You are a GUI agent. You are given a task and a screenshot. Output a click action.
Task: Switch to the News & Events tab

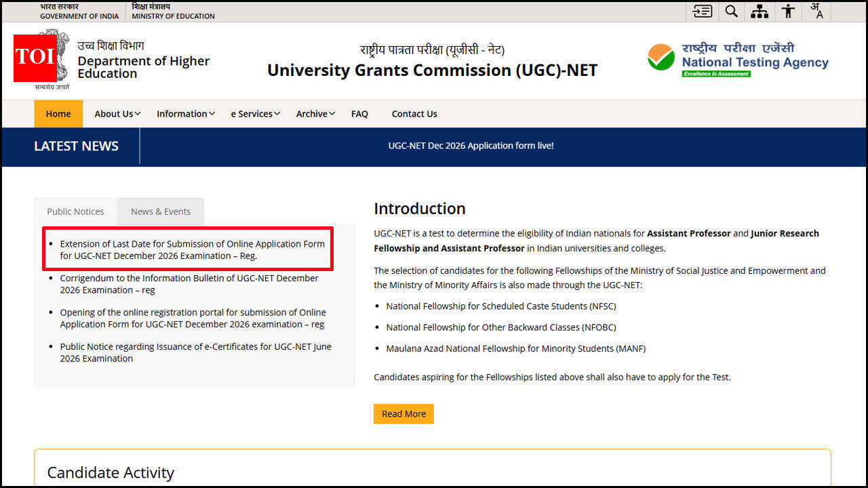(161, 211)
